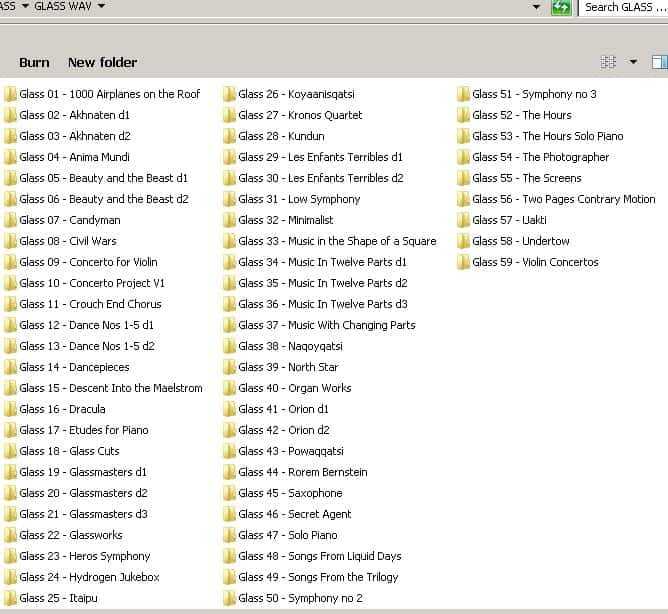
Task: Select 'Glass 42 - Orion d2' folder name
Action: pos(284,430)
